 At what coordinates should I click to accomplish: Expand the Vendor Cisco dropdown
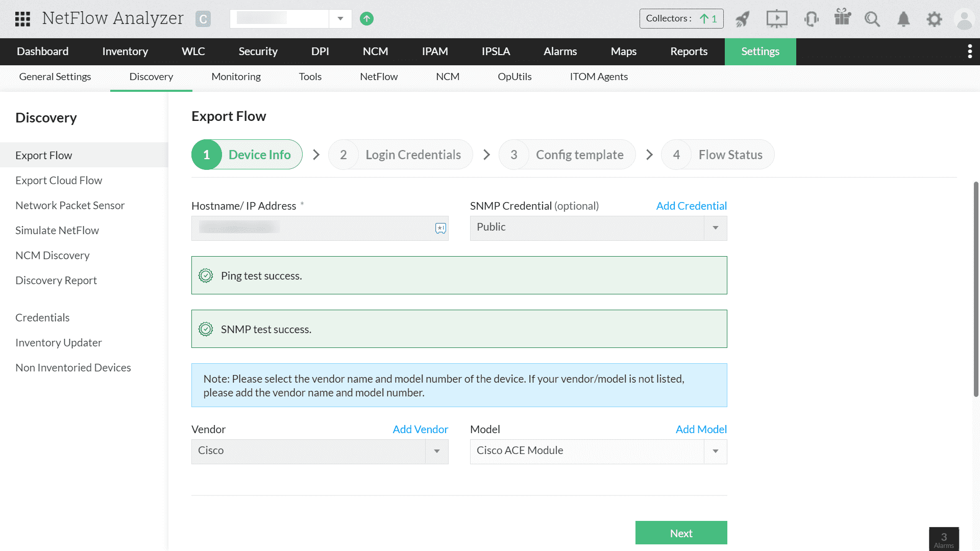436,452
